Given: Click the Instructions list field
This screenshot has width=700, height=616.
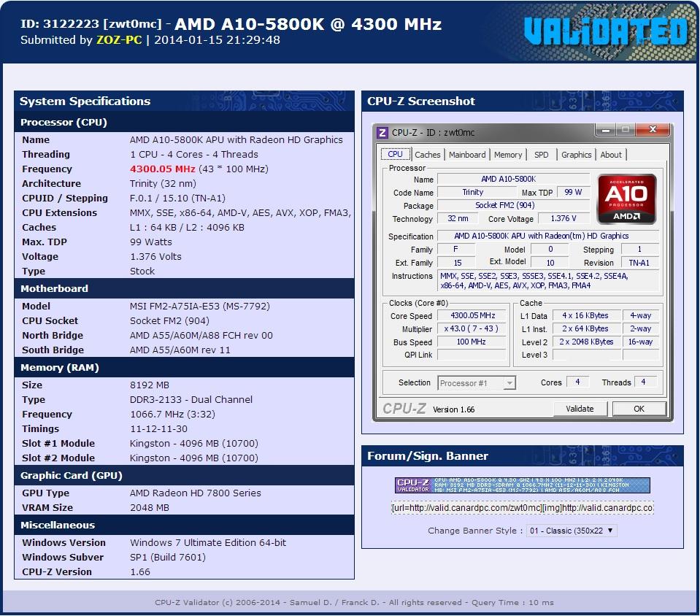Looking at the screenshot, I should click(x=547, y=281).
